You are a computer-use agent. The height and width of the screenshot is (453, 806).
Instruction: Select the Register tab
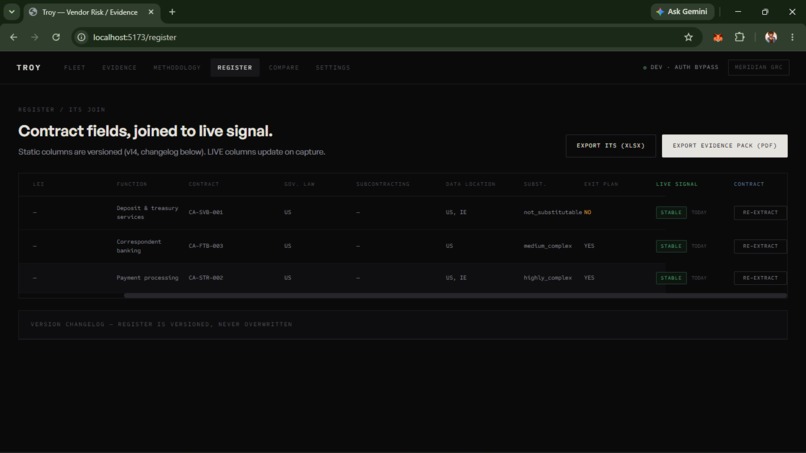click(x=235, y=67)
